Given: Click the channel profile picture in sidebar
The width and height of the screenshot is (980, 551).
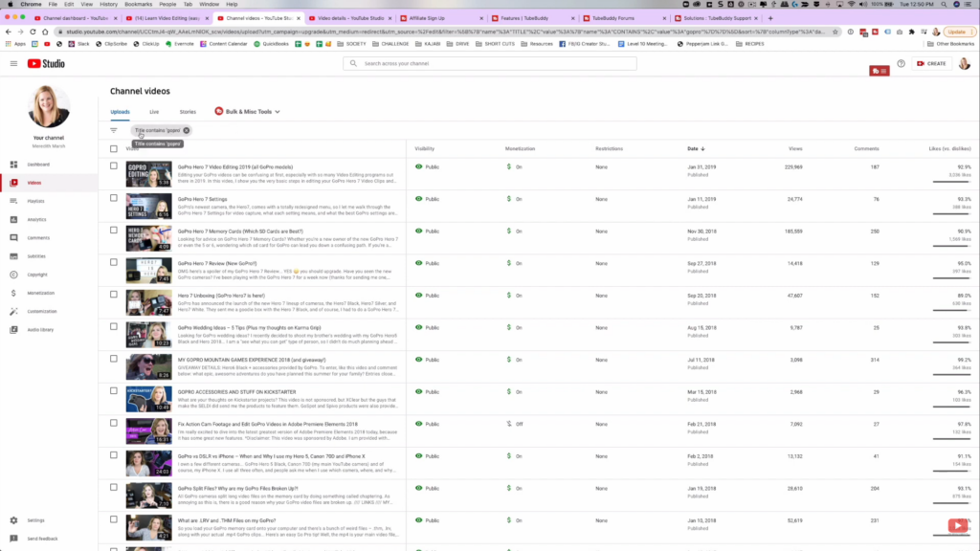Looking at the screenshot, I should coord(49,107).
